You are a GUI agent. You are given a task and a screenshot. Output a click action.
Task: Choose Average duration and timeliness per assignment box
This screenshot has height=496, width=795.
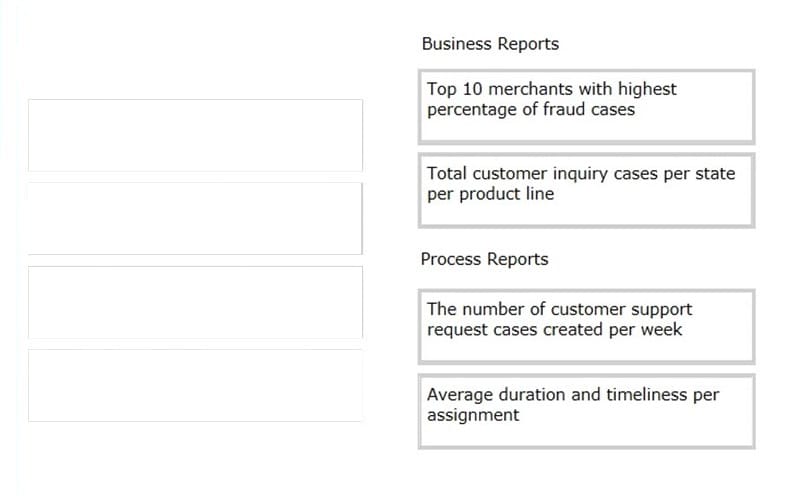[587, 412]
